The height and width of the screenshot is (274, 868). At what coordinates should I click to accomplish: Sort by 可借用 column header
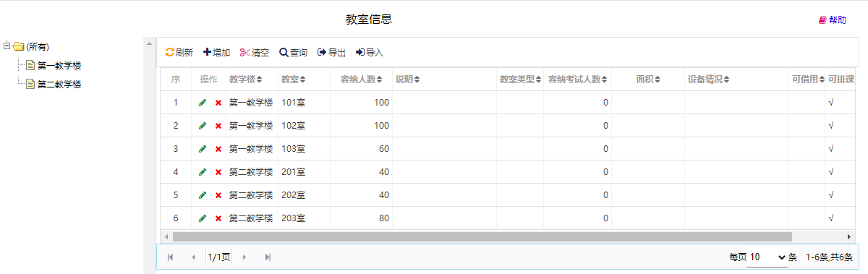[808, 80]
